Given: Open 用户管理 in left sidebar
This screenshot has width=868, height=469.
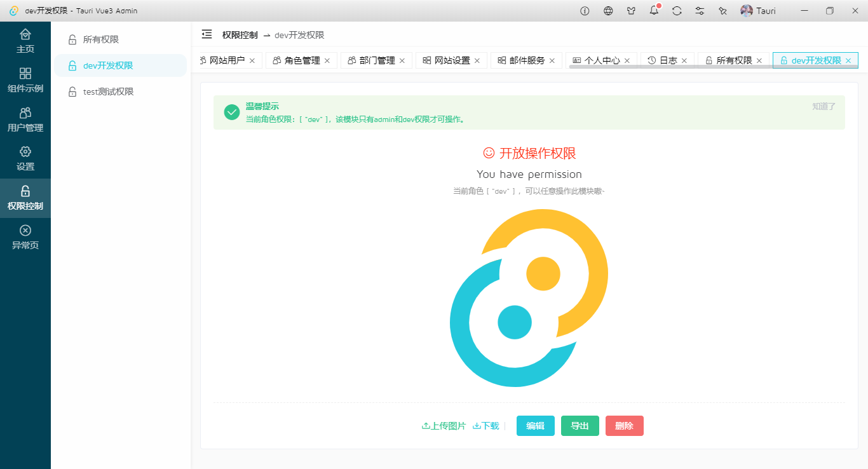Looking at the screenshot, I should (25, 119).
